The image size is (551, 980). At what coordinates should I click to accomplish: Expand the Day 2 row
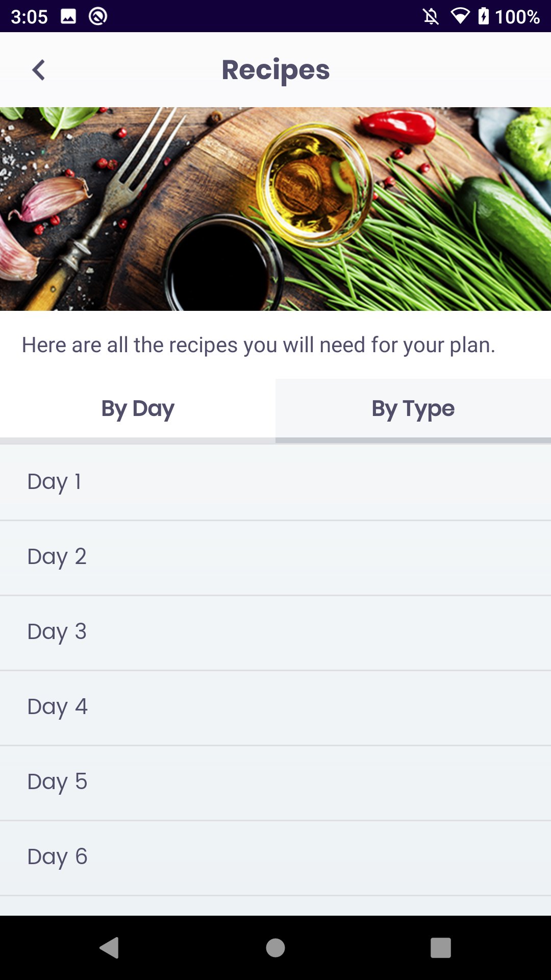275,557
